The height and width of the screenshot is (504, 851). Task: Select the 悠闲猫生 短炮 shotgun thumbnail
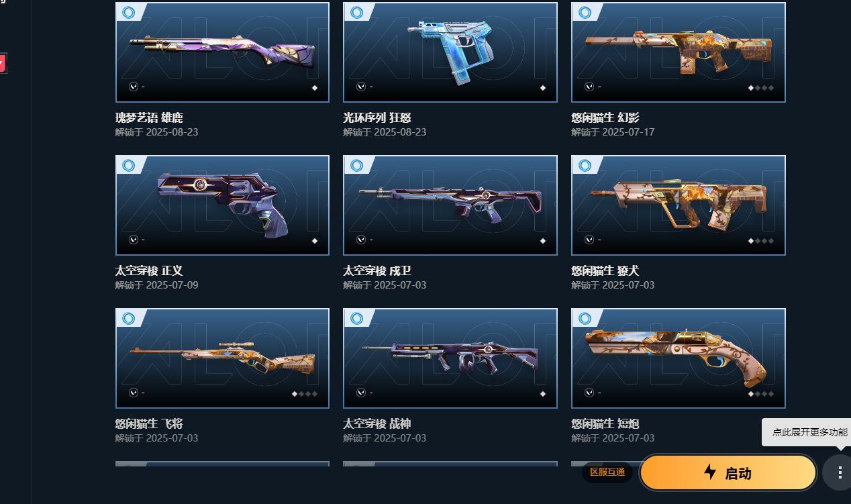[x=679, y=358]
